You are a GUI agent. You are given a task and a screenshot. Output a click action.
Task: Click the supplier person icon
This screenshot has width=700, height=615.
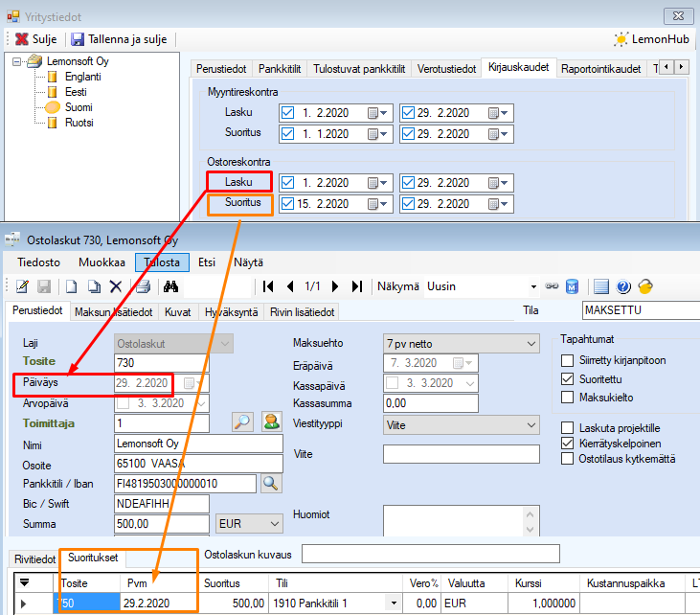pyautogui.click(x=272, y=421)
